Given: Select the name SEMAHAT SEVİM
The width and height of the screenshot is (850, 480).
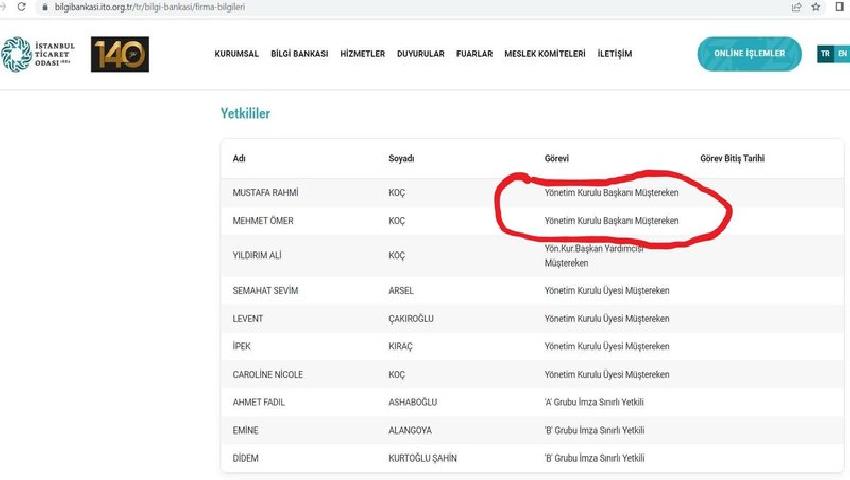Looking at the screenshot, I should tap(265, 291).
